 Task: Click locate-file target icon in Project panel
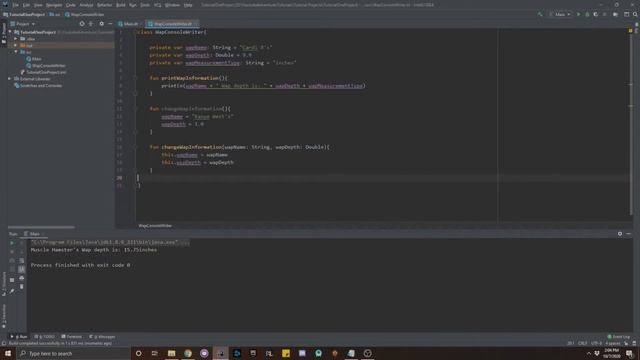tap(82, 24)
